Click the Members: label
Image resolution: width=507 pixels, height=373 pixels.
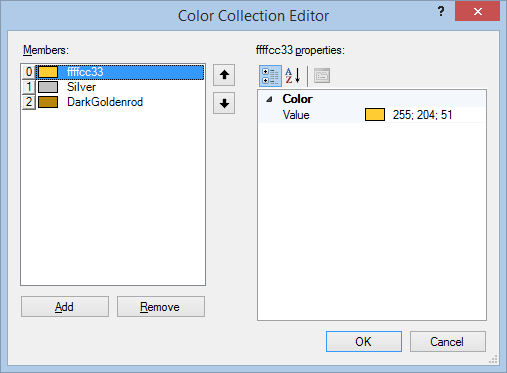point(46,50)
